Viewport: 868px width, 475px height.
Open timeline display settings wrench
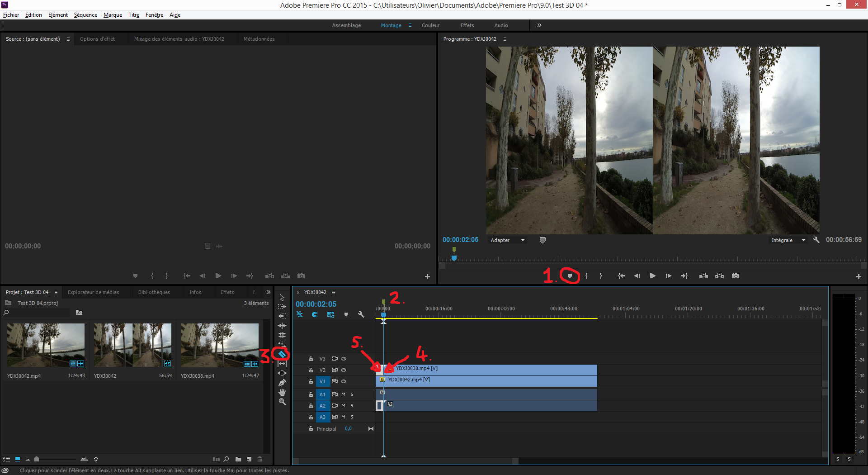361,314
